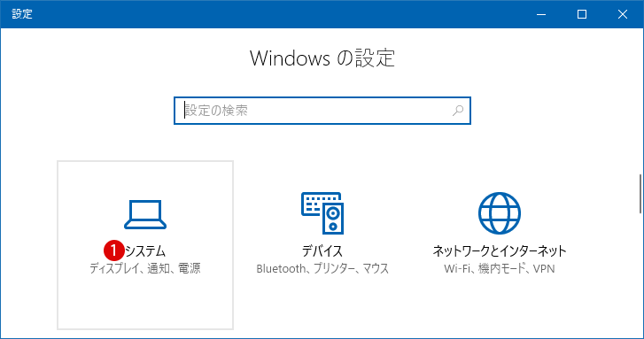
Task: Open the ネットワークとインターネット globe icon
Action: tap(500, 213)
